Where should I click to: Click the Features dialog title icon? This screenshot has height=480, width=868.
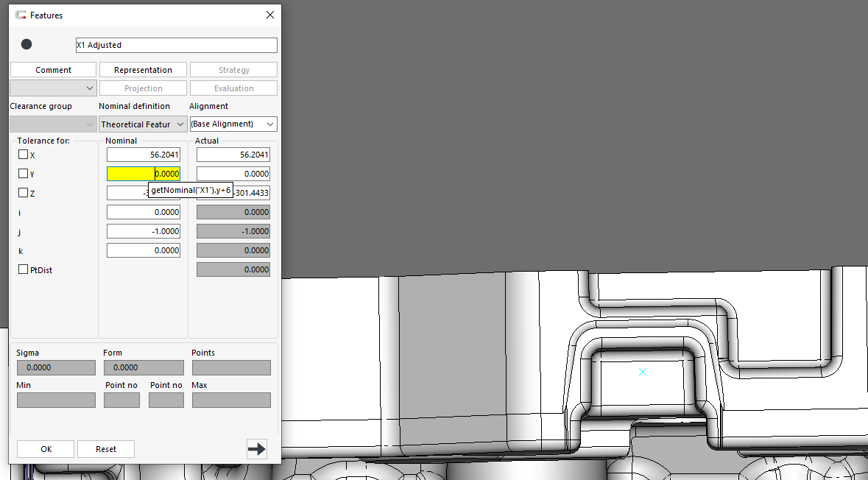[x=21, y=15]
